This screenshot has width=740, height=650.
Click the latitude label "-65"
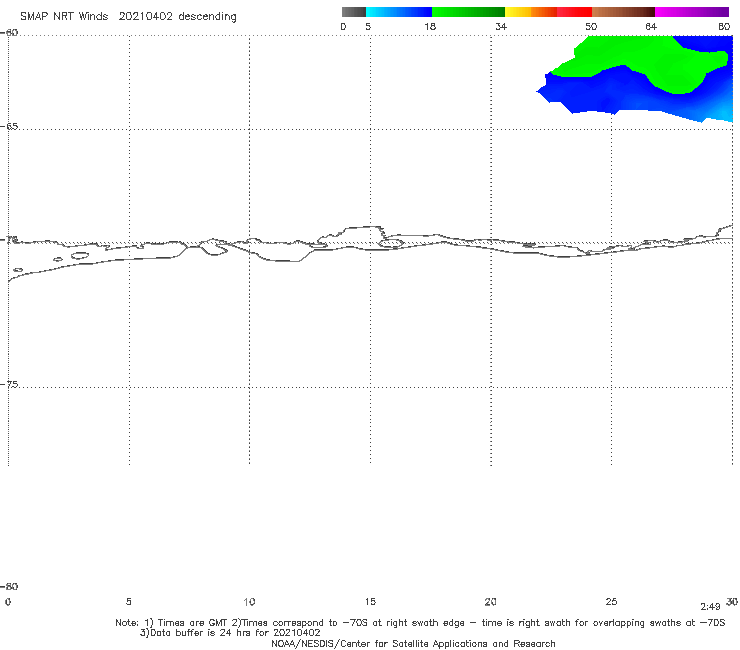(9, 127)
